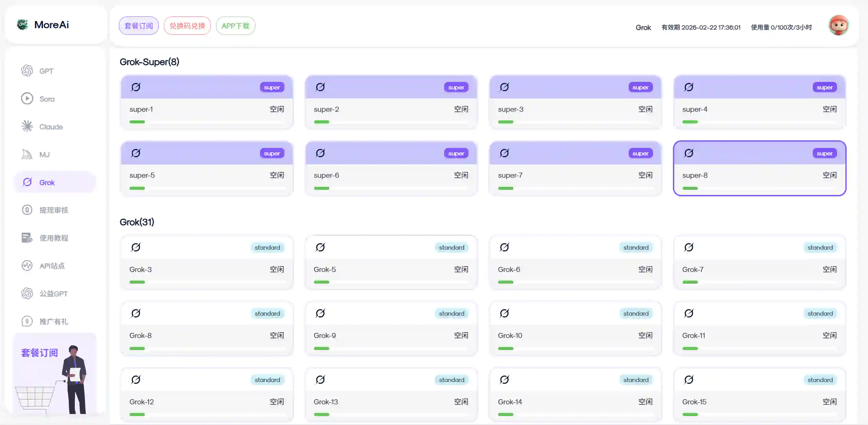Viewport: 868px width, 425px height.
Task: Click the standard badge on Grok-3
Action: (267, 248)
